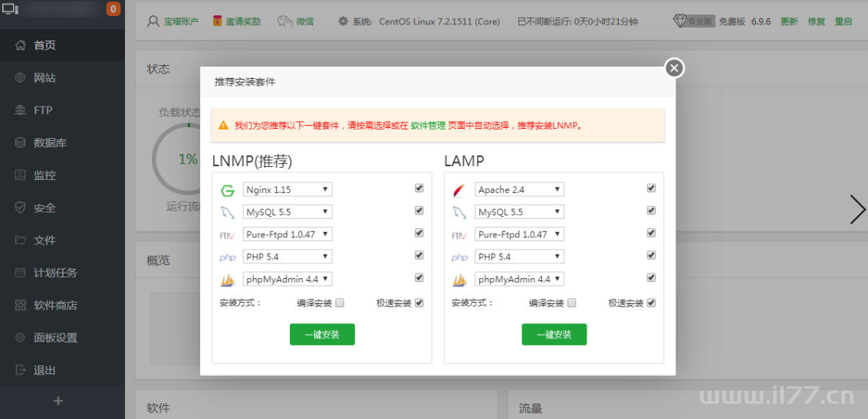868x419 pixels.
Task: Click the MySQL dolphin icon under LNMP
Action: tap(228, 213)
